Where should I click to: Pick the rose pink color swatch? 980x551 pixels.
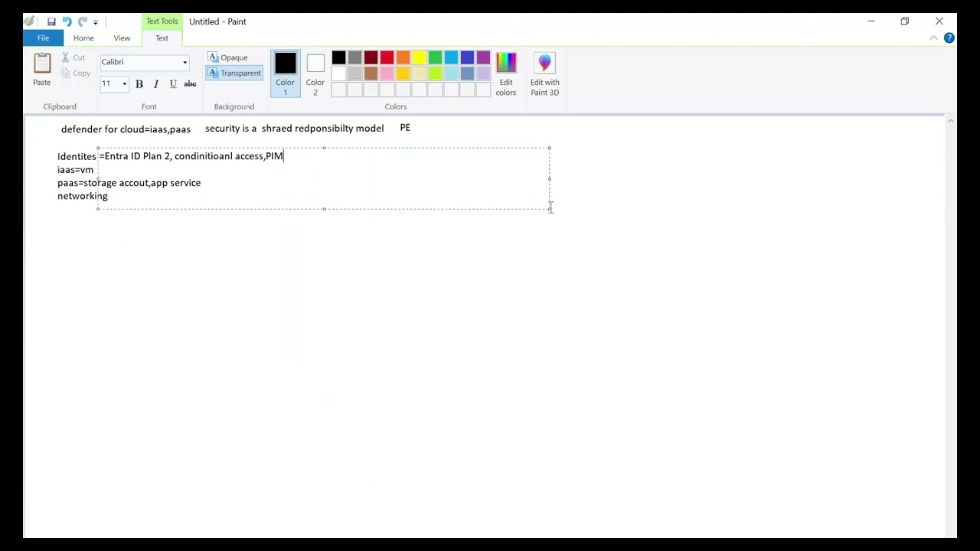tap(387, 73)
